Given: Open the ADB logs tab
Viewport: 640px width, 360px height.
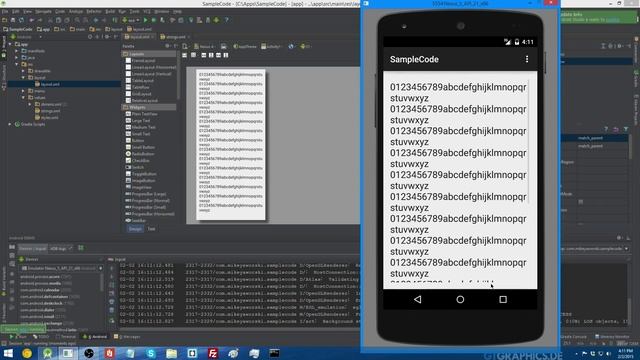Looking at the screenshot, I should [x=60, y=248].
